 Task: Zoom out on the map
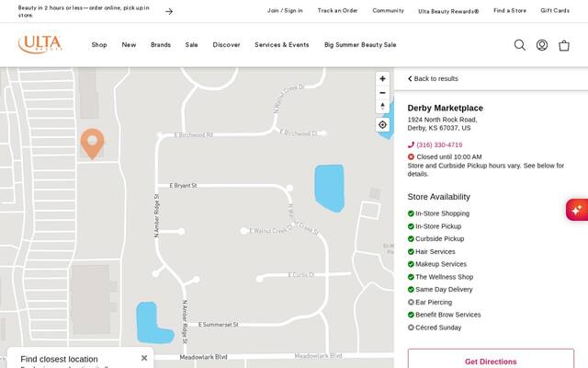click(382, 93)
